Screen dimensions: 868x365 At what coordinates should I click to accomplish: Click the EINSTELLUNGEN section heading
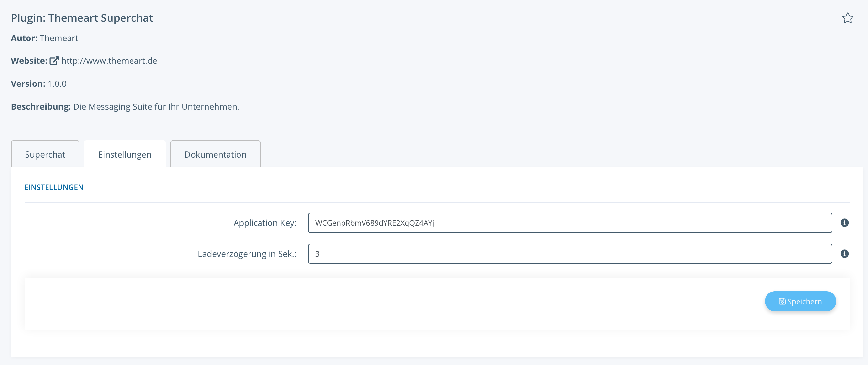[54, 187]
